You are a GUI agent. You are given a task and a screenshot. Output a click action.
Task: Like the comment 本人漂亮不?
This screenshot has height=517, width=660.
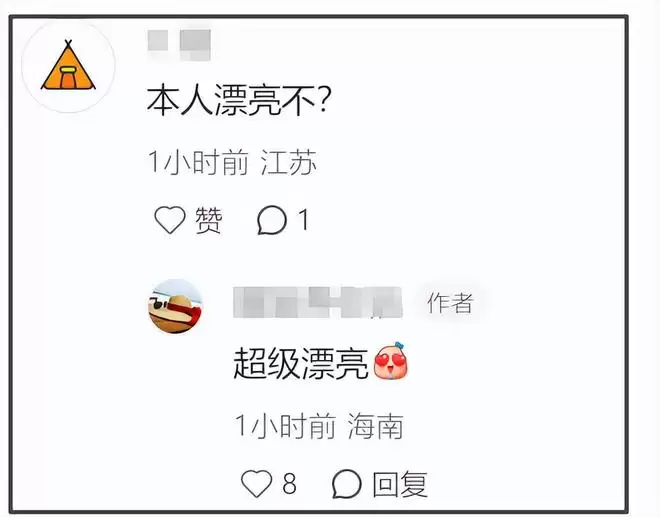(170, 220)
